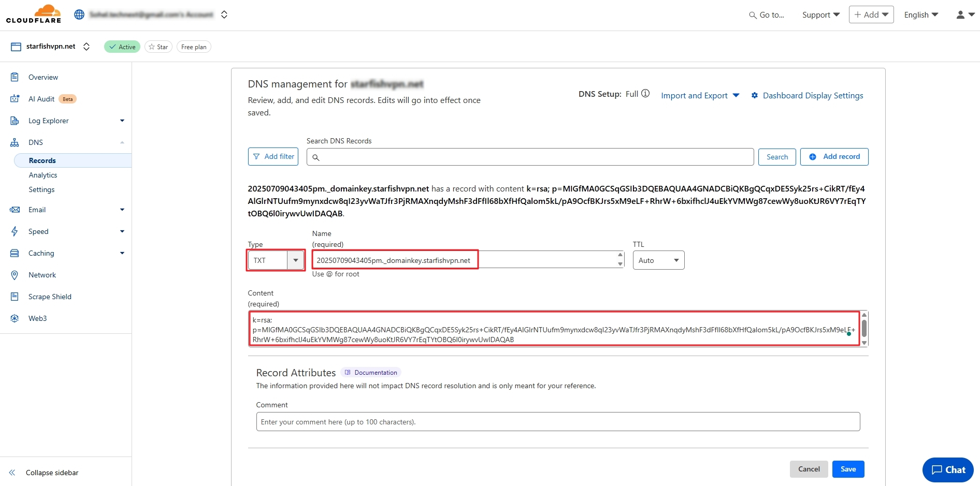This screenshot has height=486, width=980.
Task: Click the domain browser window icon
Action: click(x=16, y=47)
